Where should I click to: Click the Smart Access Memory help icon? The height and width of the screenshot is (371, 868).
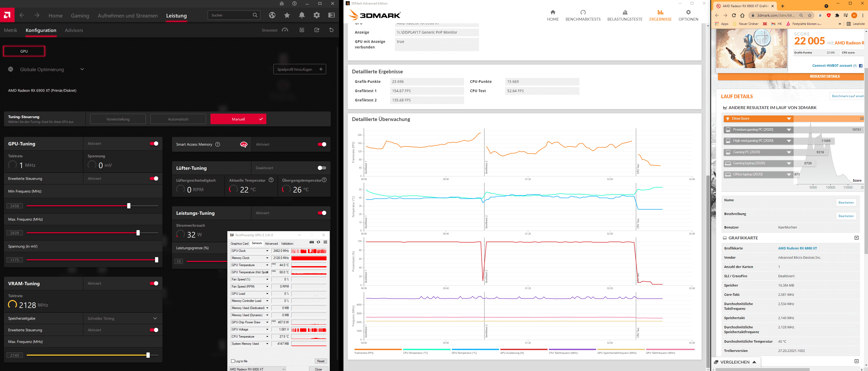point(218,144)
